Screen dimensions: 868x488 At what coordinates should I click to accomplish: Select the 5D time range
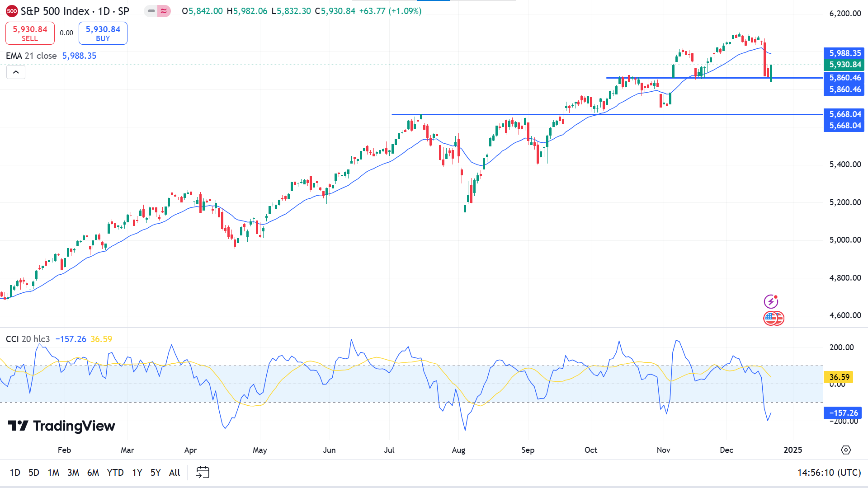[x=34, y=473]
